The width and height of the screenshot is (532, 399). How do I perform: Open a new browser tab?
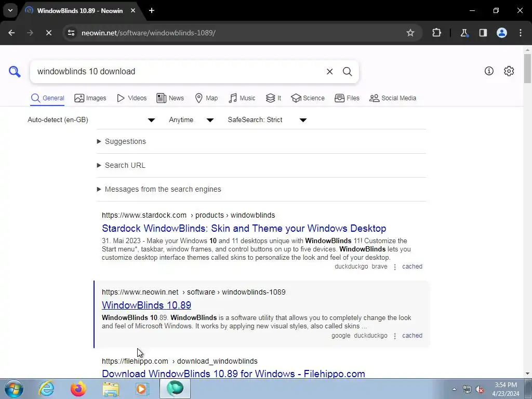point(152,10)
